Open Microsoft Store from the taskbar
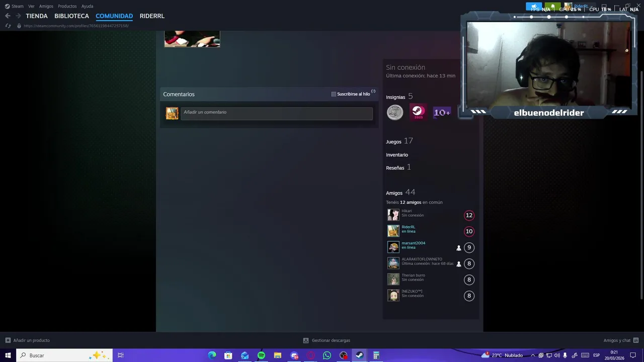Viewport: 644px width, 362px height. click(228, 355)
